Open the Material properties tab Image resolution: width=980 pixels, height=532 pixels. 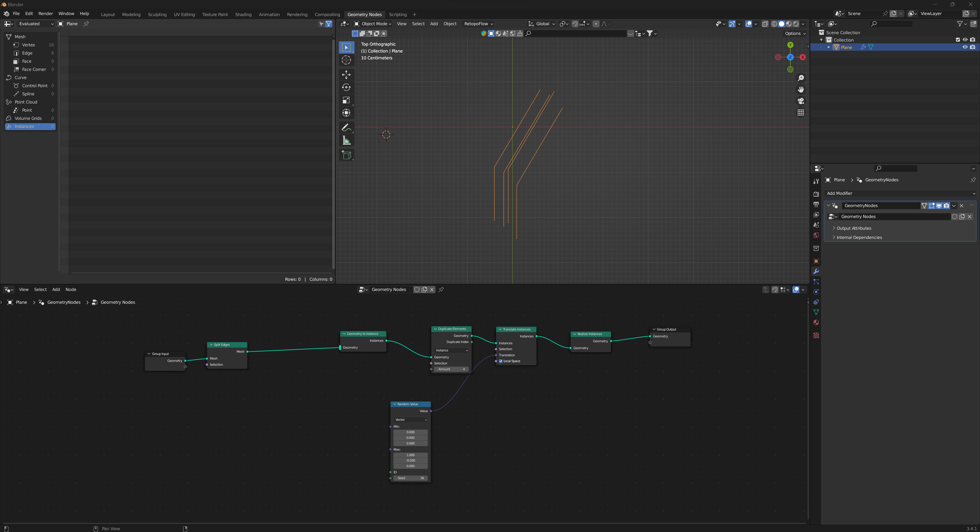point(816,322)
